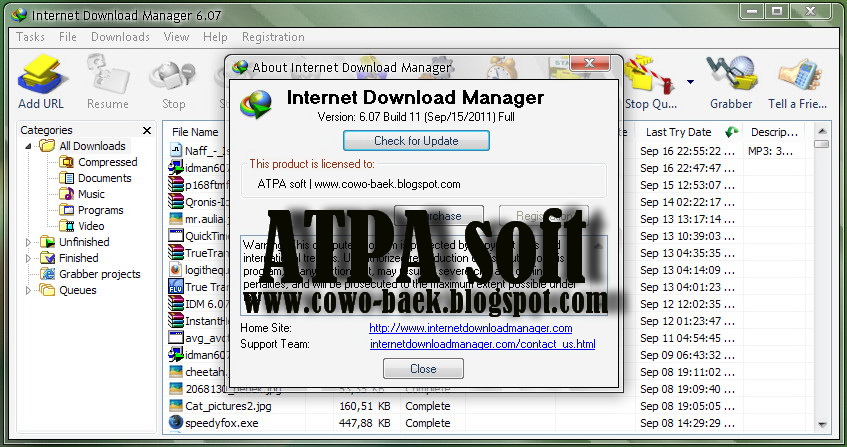Click the 447,88 KB size cell
847x447 pixels.
click(365, 423)
